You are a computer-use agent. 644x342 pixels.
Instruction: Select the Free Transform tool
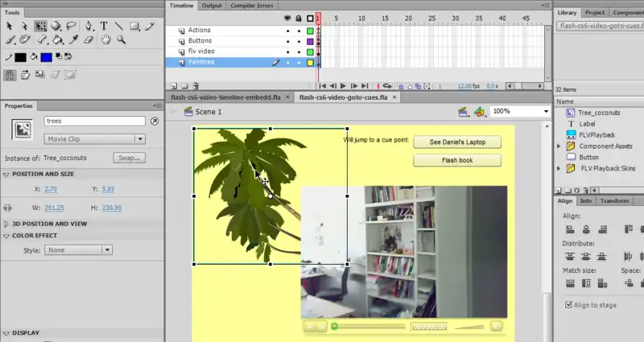pyautogui.click(x=40, y=26)
